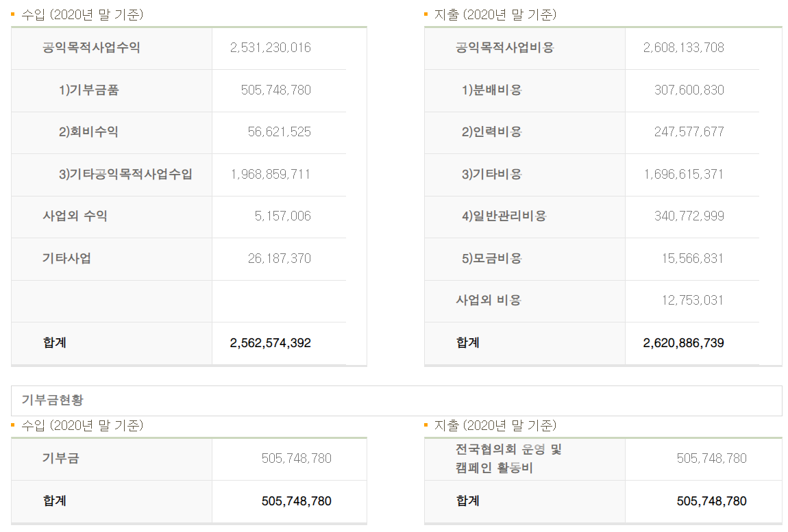The image size is (788, 532).
Task: Click the 공익목적사업비용 row label
Action: coord(504,48)
